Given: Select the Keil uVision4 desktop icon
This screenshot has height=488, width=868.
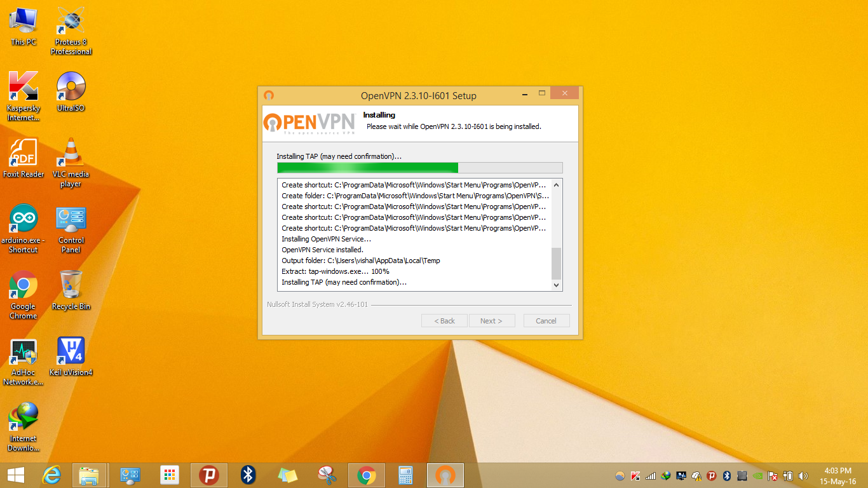Looking at the screenshot, I should click(71, 356).
